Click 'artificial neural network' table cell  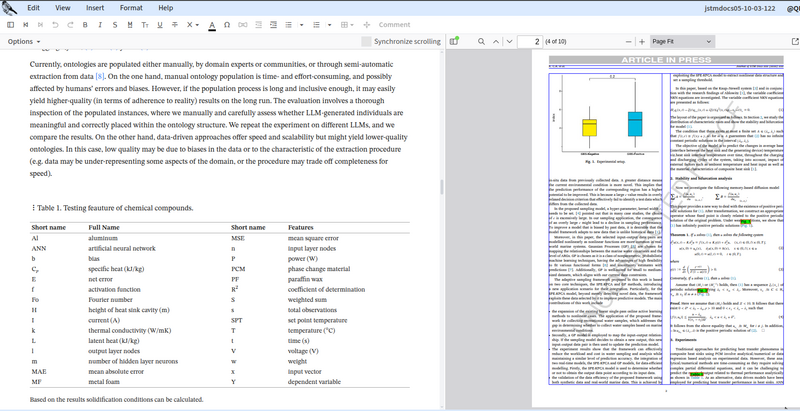coord(122,248)
